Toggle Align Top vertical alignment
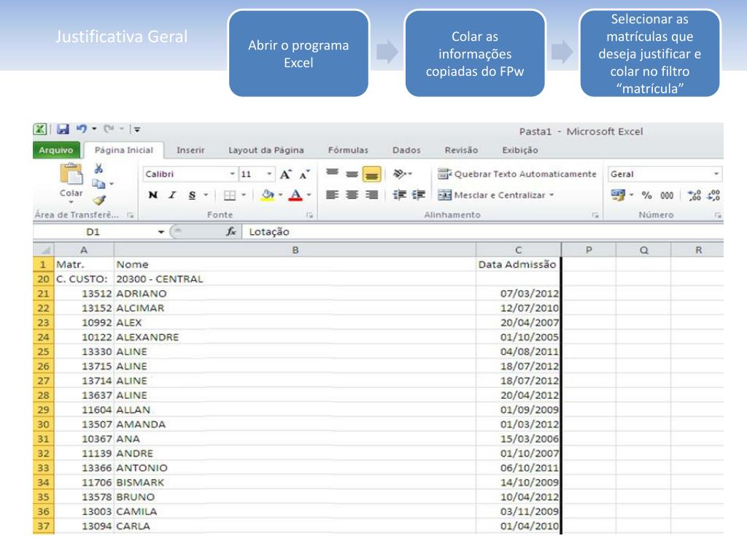This screenshot has width=747, height=560. (332, 174)
